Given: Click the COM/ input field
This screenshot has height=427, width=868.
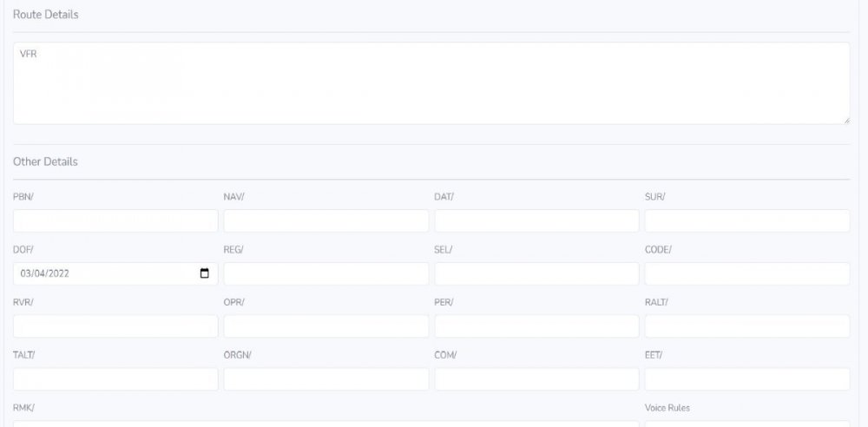Looking at the screenshot, I should pos(536,379).
